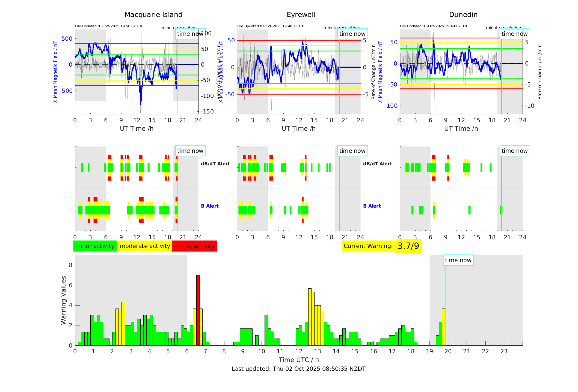Click the red strong activity legend box

[194, 246]
